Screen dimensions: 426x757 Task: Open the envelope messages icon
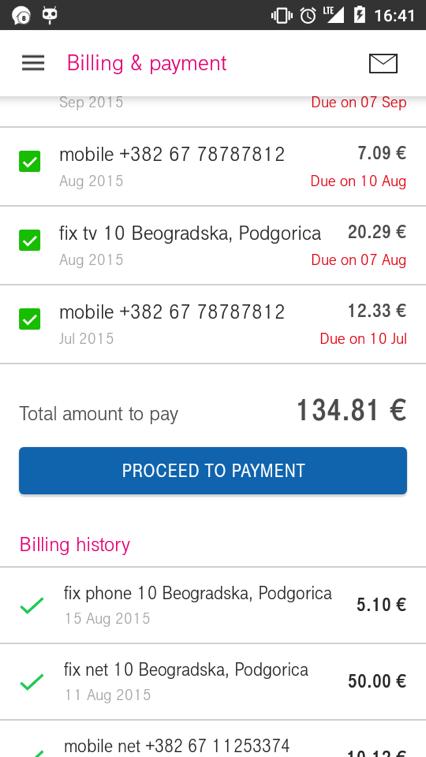[x=383, y=63]
